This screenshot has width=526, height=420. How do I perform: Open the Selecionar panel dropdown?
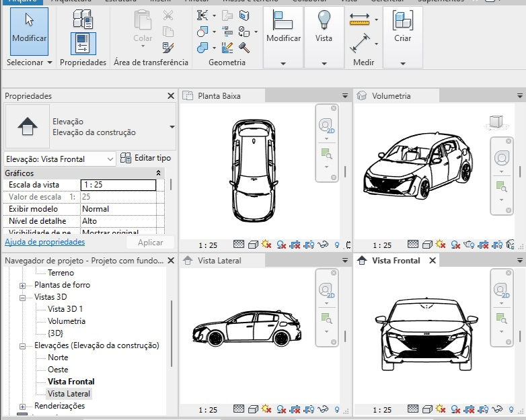30,62
